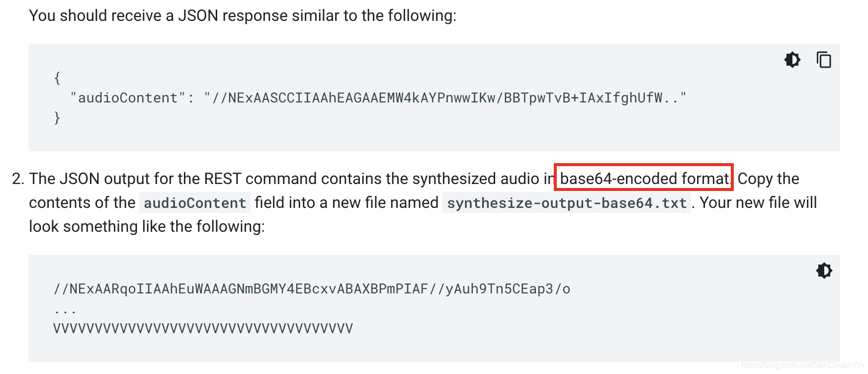Select the filename synthesize-output-base64.txt

[567, 203]
